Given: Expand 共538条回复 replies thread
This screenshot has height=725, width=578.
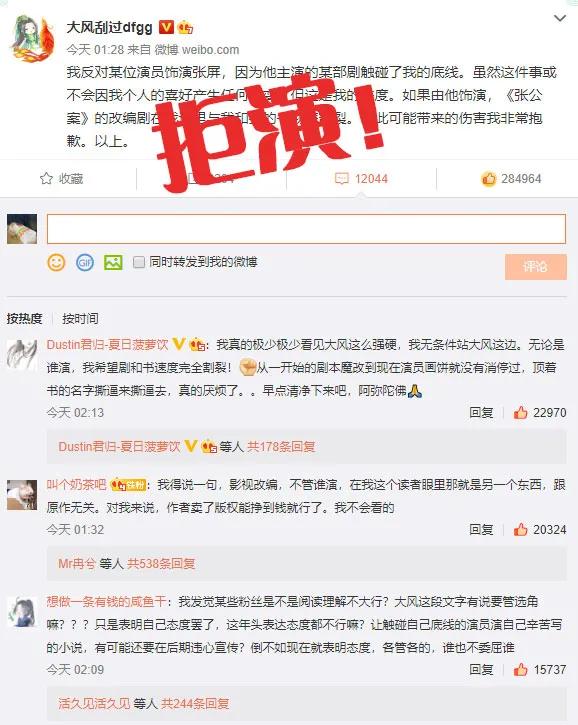Looking at the screenshot, I should 161,564.
